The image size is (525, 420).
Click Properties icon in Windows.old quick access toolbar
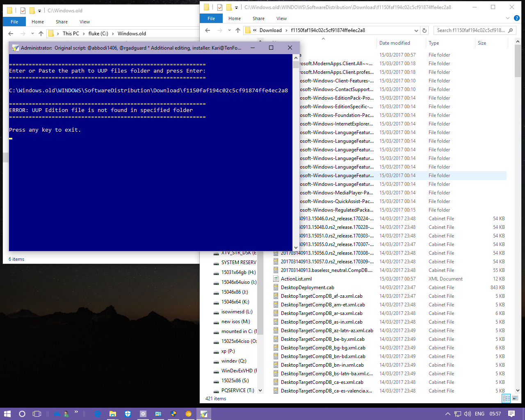coord(23,11)
